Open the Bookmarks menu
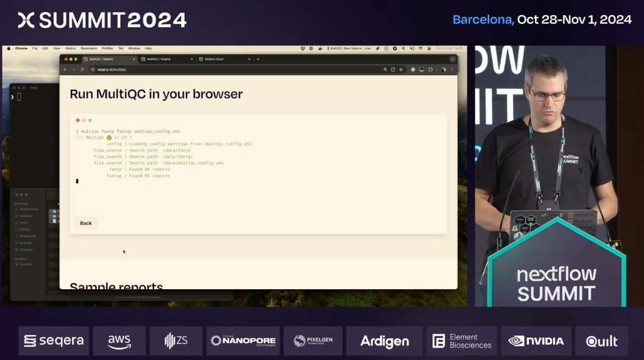644x360 pixels. (88, 48)
